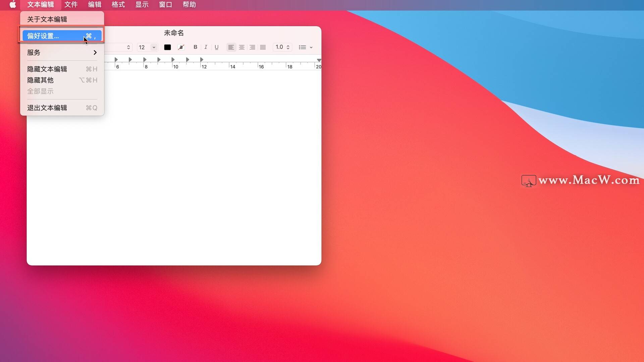The width and height of the screenshot is (644, 362).
Task: Open the 窗口 menu
Action: tap(165, 5)
